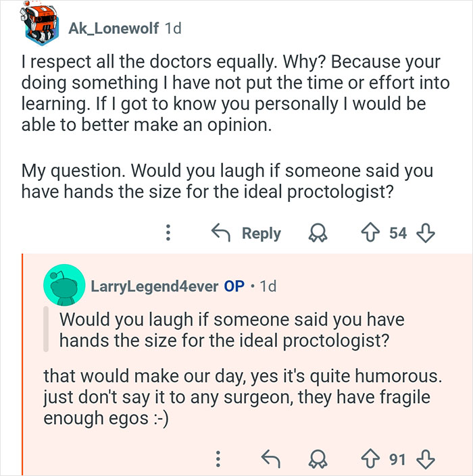Click the 91 vote score
The width and height of the screenshot is (473, 476).
(397, 460)
